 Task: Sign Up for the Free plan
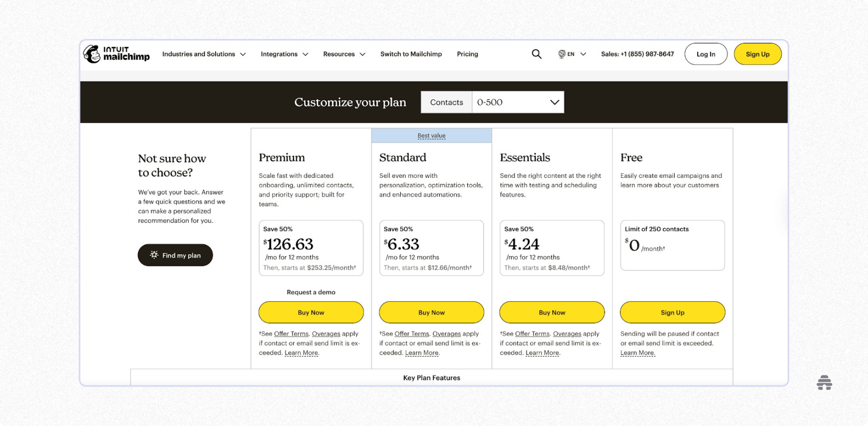[672, 312]
